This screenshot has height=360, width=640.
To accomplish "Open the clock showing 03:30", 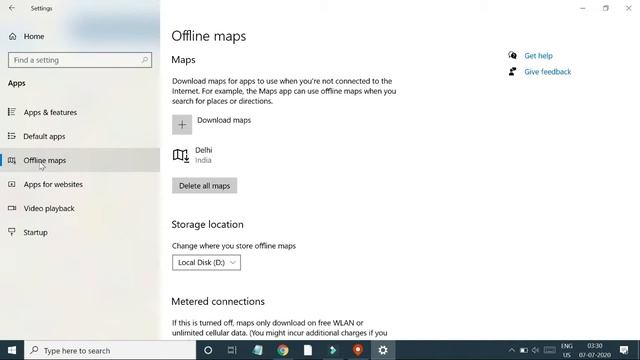I will (x=595, y=350).
